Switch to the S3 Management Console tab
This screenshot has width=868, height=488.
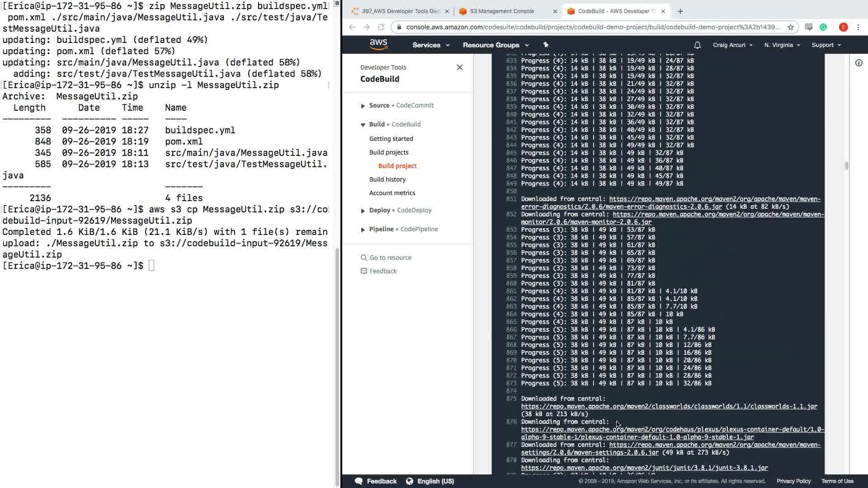[x=502, y=11]
